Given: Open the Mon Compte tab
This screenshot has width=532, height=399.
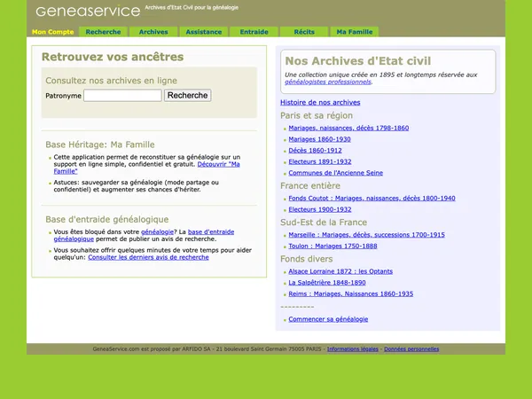Looking at the screenshot, I should click(53, 32).
